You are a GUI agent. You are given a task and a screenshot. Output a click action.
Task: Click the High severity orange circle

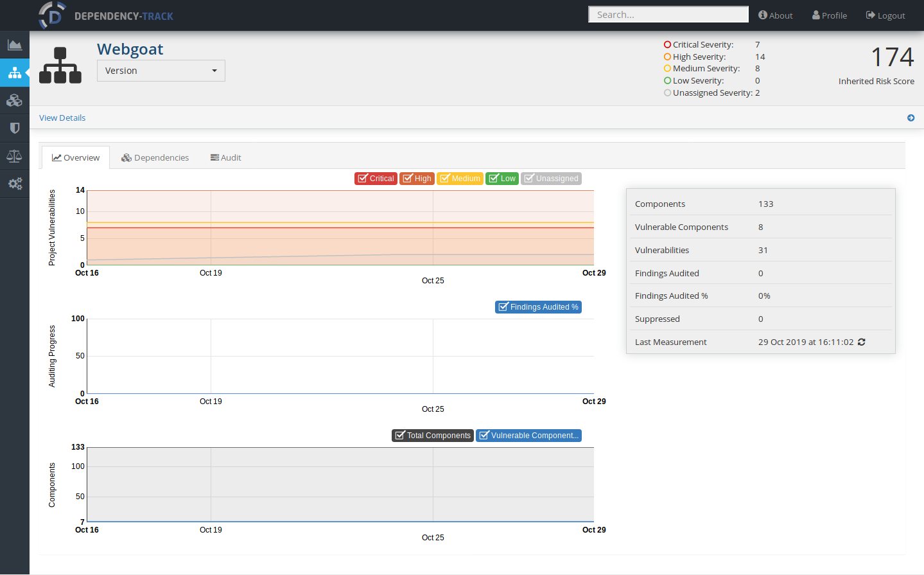pyautogui.click(x=668, y=57)
